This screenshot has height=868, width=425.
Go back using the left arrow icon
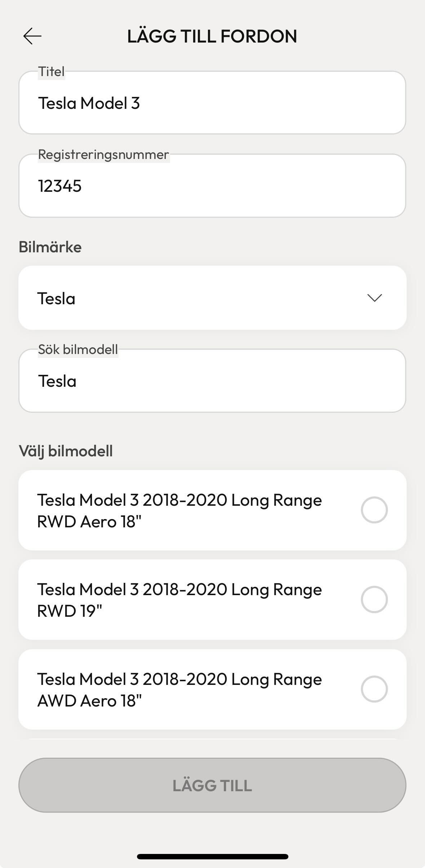[x=32, y=36]
